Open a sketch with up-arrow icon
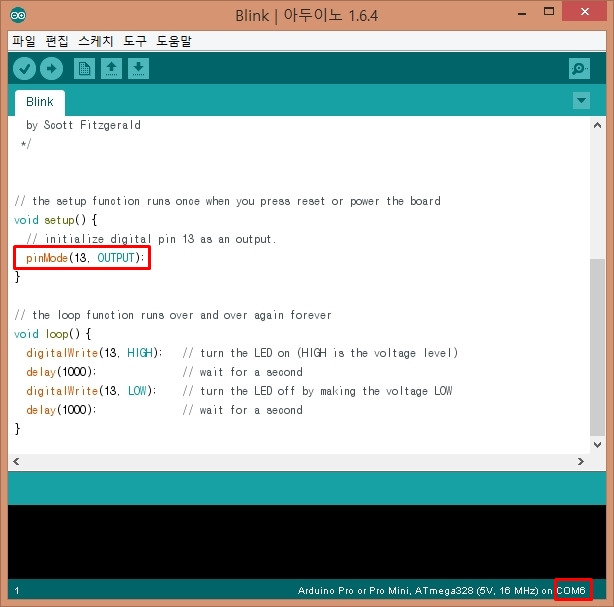Image resolution: width=614 pixels, height=607 pixels. 111,69
